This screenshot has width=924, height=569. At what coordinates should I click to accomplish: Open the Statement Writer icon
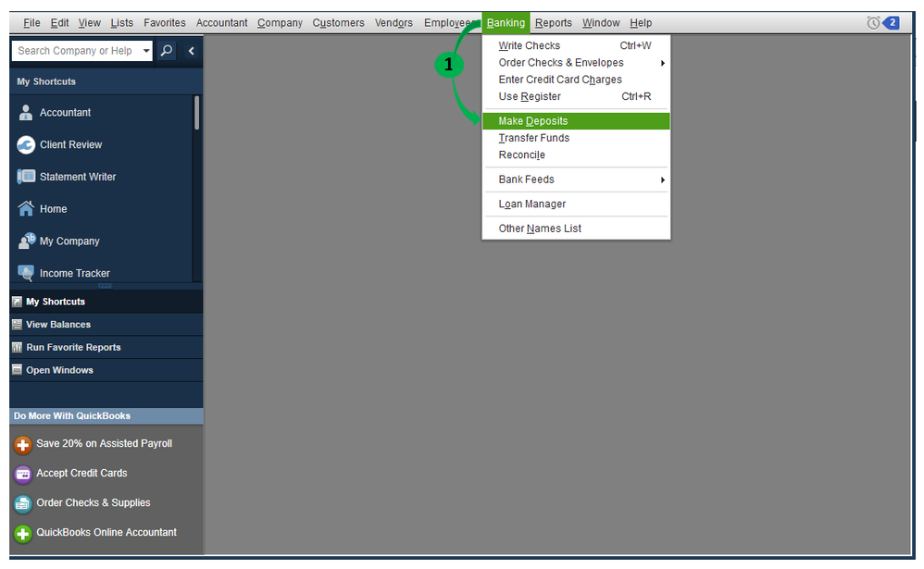point(25,176)
